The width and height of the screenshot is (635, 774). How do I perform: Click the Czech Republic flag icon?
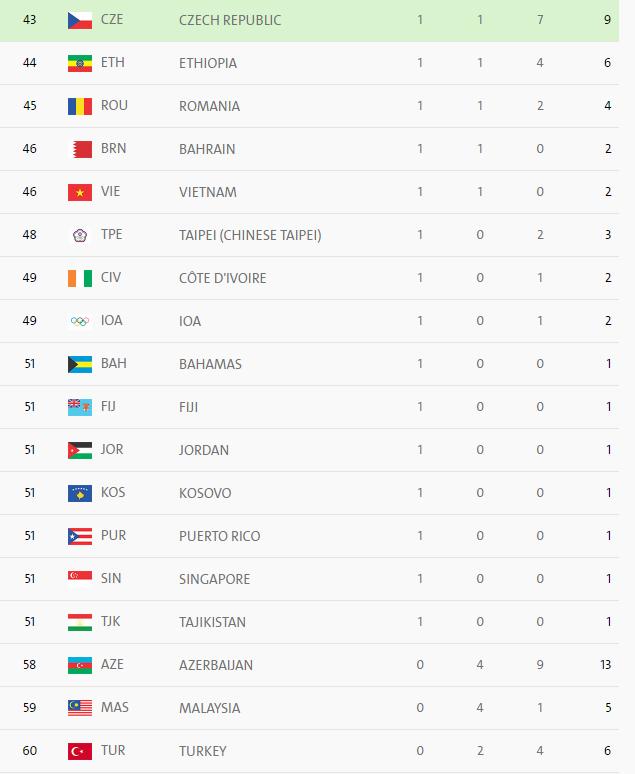pyautogui.click(x=80, y=20)
